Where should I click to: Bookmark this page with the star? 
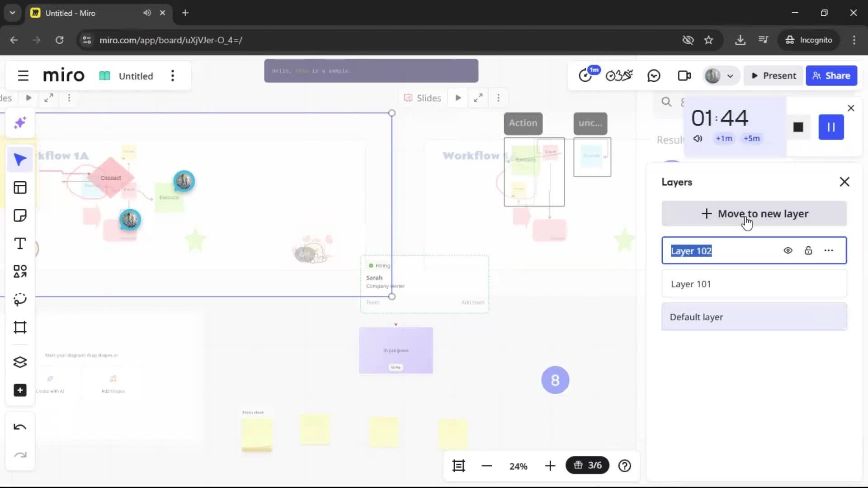pos(708,40)
